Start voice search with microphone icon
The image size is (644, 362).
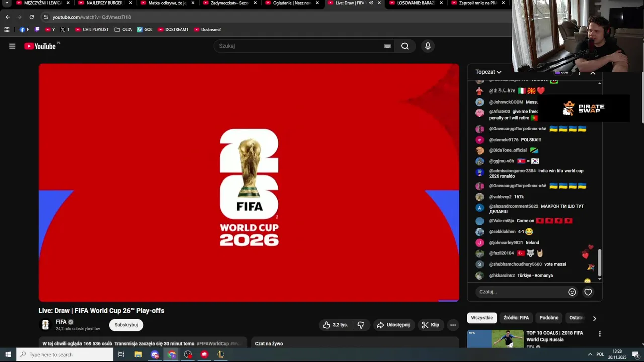[428, 46]
